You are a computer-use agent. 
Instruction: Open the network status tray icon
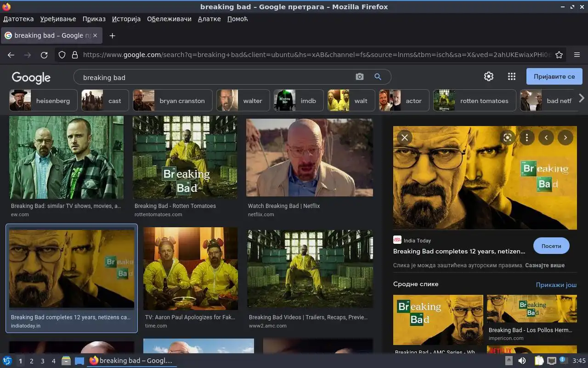pos(552,361)
